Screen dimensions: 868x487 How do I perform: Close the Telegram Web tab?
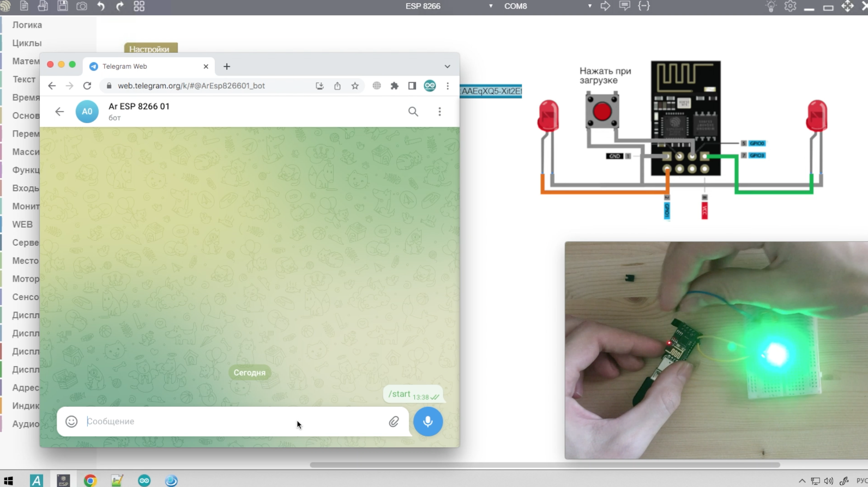206,66
